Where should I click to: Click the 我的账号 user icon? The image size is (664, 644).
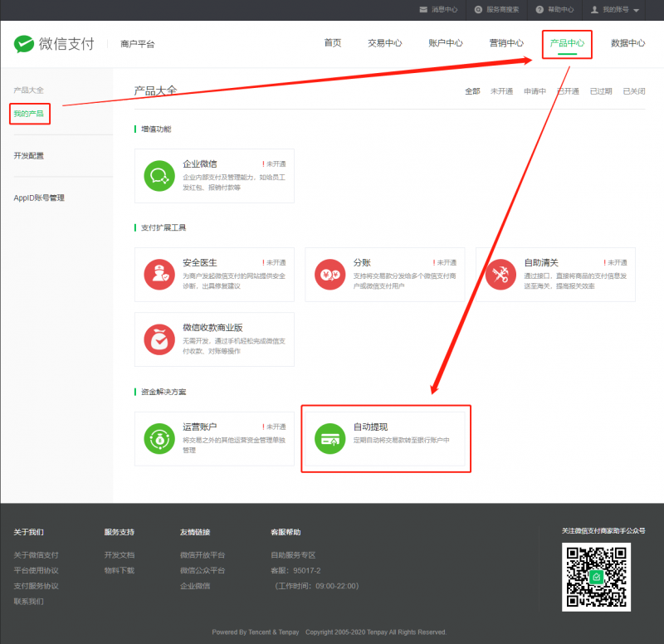coord(594,9)
